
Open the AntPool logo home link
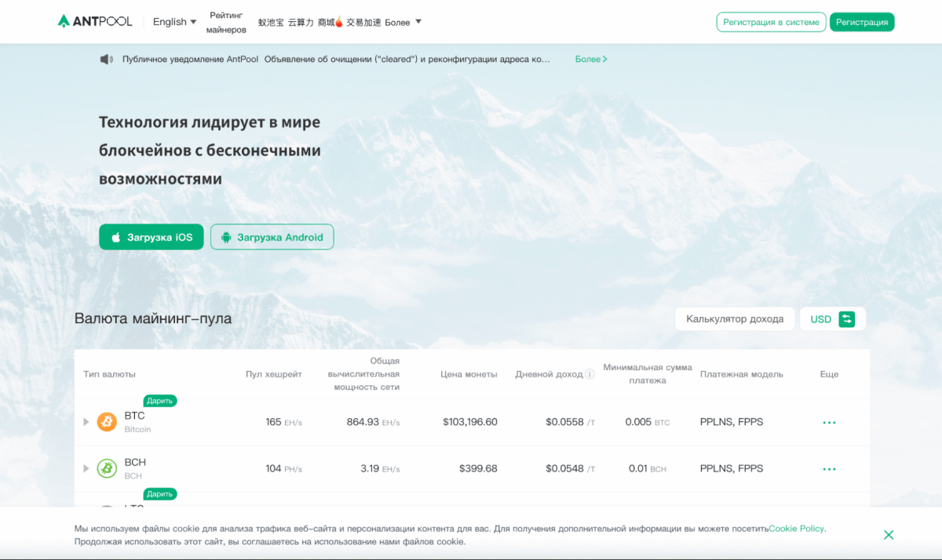[95, 21]
